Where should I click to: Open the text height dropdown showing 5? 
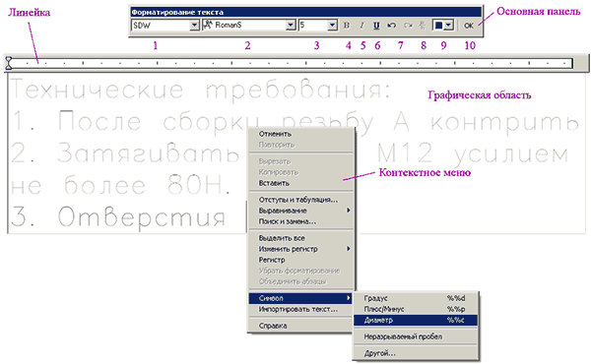click(332, 26)
